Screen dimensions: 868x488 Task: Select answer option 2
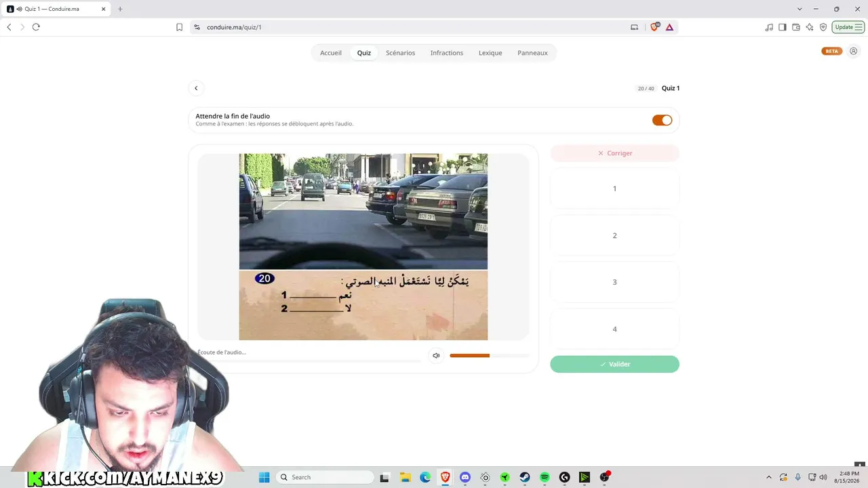[x=614, y=235]
